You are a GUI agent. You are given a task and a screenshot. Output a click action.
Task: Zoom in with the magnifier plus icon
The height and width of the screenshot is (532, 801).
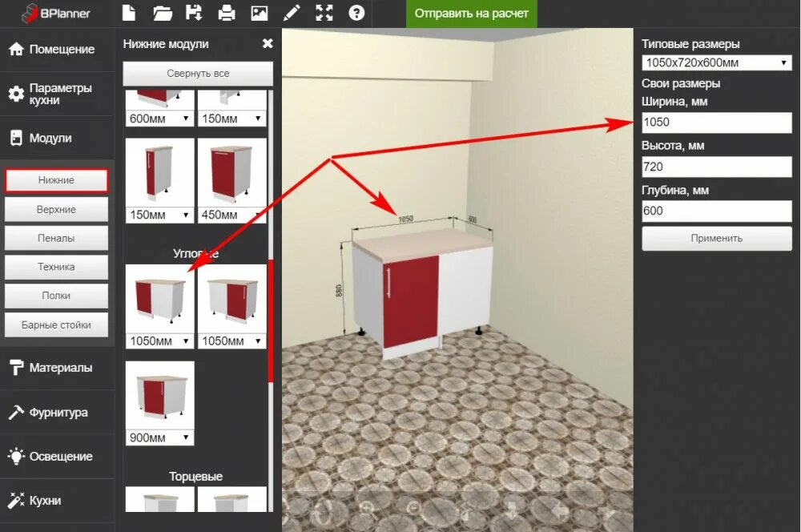368,509
